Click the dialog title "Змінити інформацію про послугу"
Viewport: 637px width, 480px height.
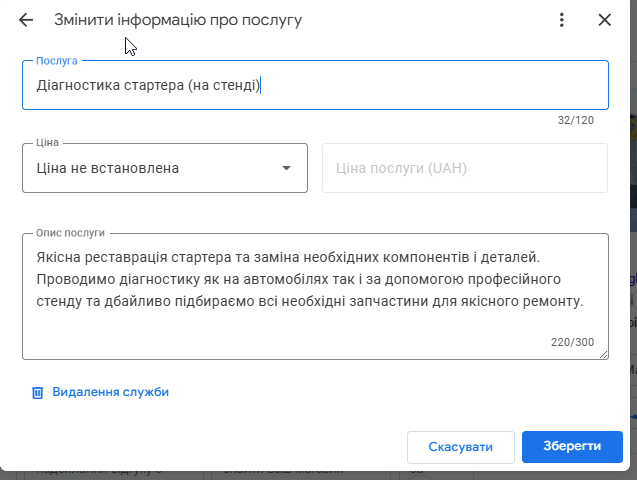(177, 20)
